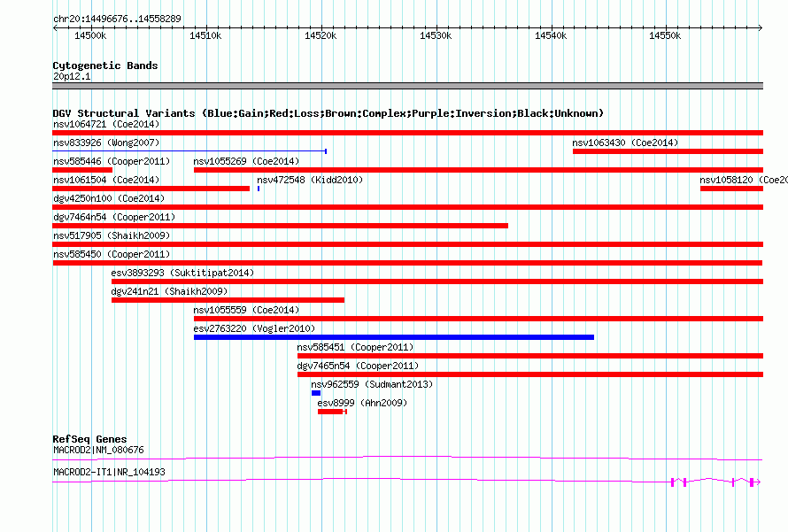Click the DGV Structural Variants track title
This screenshot has width=788, height=532.
pyautogui.click(x=328, y=113)
